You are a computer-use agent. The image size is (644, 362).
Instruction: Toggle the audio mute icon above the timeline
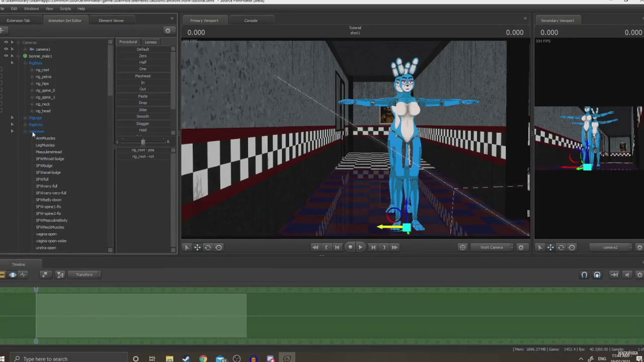pos(627,275)
